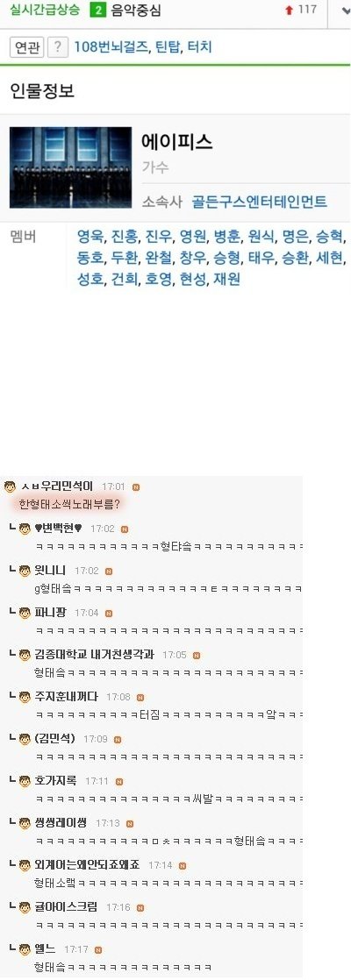Click the orange N badge after 17:02 변백현

pos(125,529)
